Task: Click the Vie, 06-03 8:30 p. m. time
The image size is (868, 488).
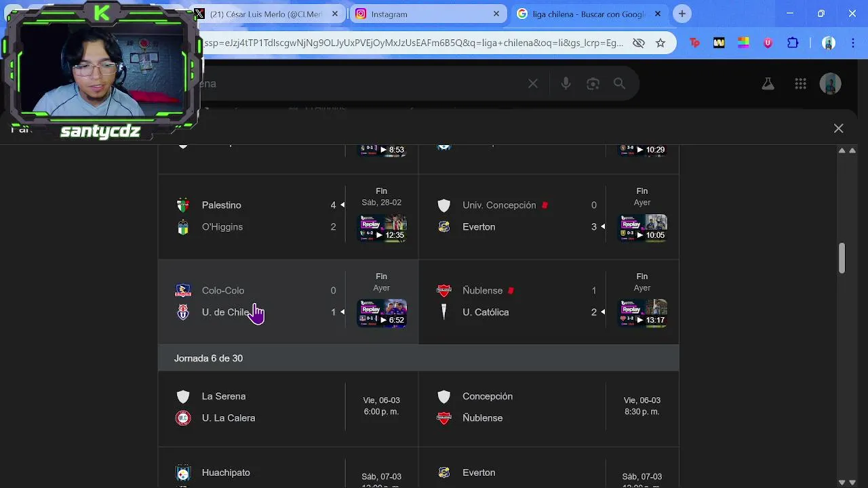Action: pyautogui.click(x=642, y=406)
